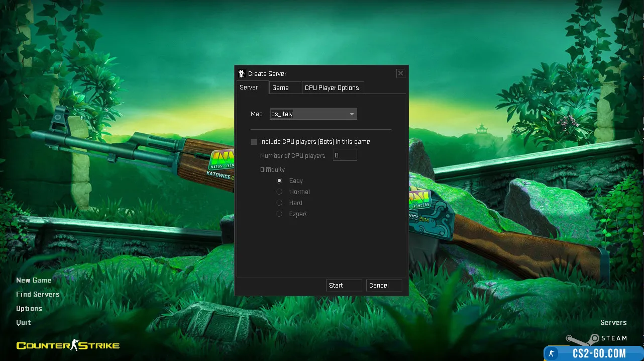
Task: Expand the Map dropdown arrow
Action: point(352,114)
